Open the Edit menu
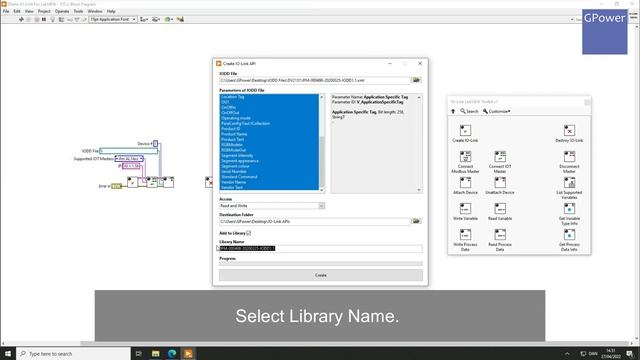The width and height of the screenshot is (640, 360). point(17,11)
